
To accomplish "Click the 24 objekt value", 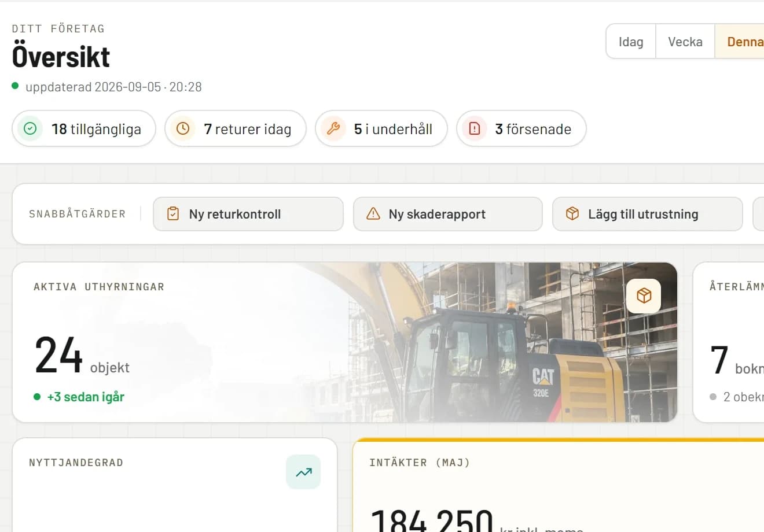I will 82,356.
